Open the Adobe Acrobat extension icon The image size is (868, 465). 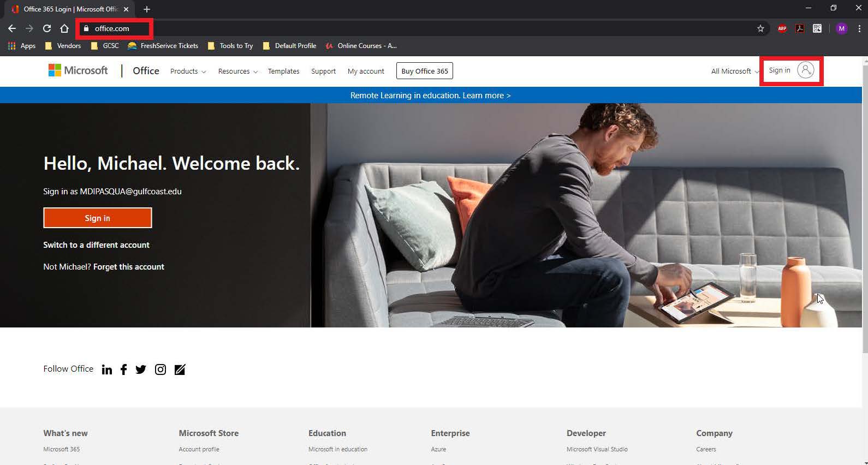click(x=800, y=28)
